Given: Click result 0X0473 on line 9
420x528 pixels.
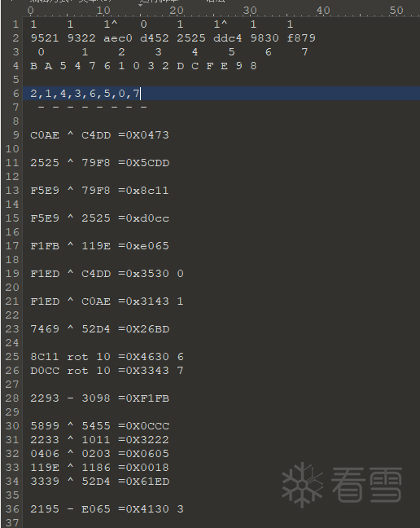Looking at the screenshot, I should pyautogui.click(x=147, y=135).
